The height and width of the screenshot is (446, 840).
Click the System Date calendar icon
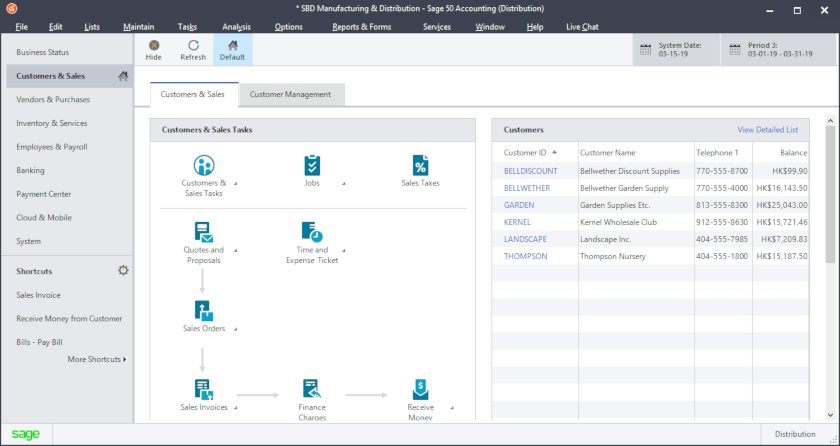(x=646, y=50)
